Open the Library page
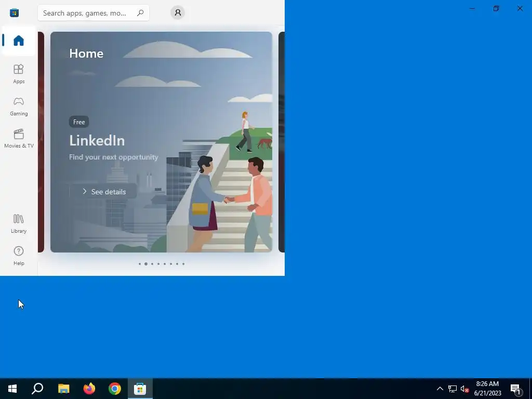Viewport: 532px width, 399px height. [x=19, y=224]
